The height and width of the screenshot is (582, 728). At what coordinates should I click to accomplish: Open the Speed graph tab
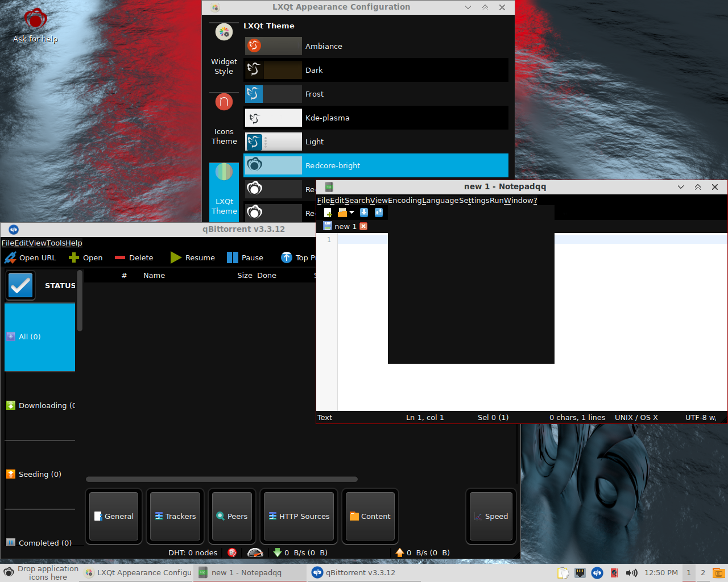coord(491,516)
